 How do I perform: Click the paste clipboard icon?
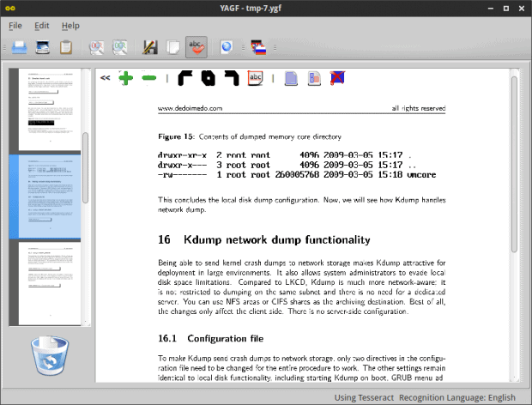tap(66, 47)
